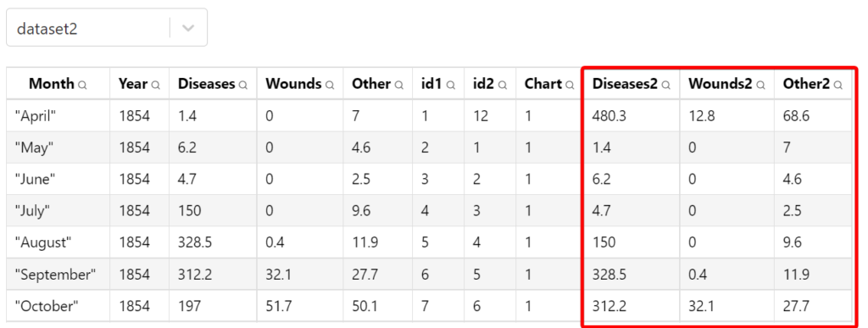This screenshot has width=868, height=328.
Task: Click the search icon beside Month header
Action: tap(82, 85)
